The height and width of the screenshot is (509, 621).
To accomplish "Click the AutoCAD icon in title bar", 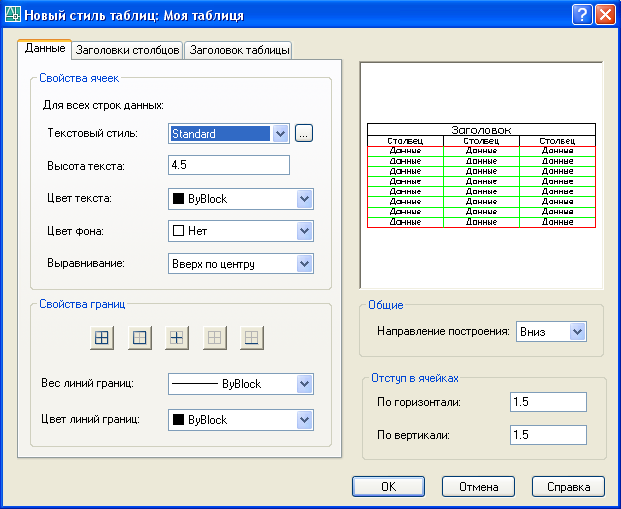I will [12, 15].
